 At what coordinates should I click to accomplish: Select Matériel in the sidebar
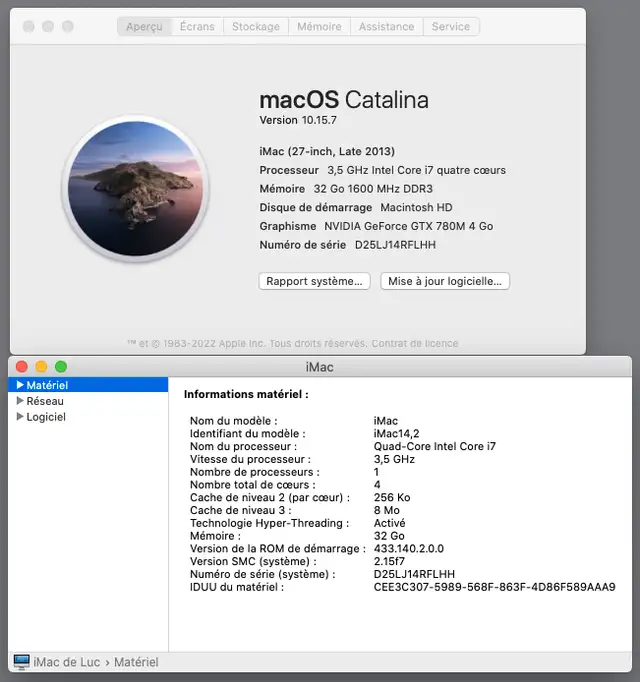[88, 385]
